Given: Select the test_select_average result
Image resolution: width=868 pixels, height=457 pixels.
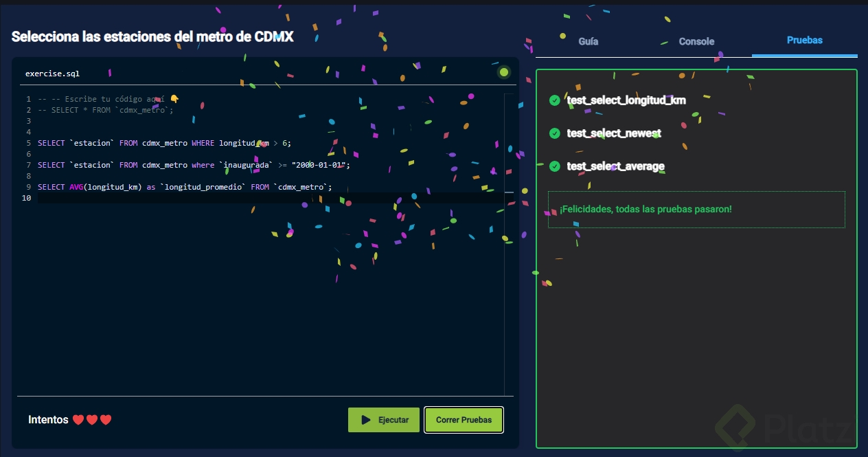Looking at the screenshot, I should (x=616, y=166).
